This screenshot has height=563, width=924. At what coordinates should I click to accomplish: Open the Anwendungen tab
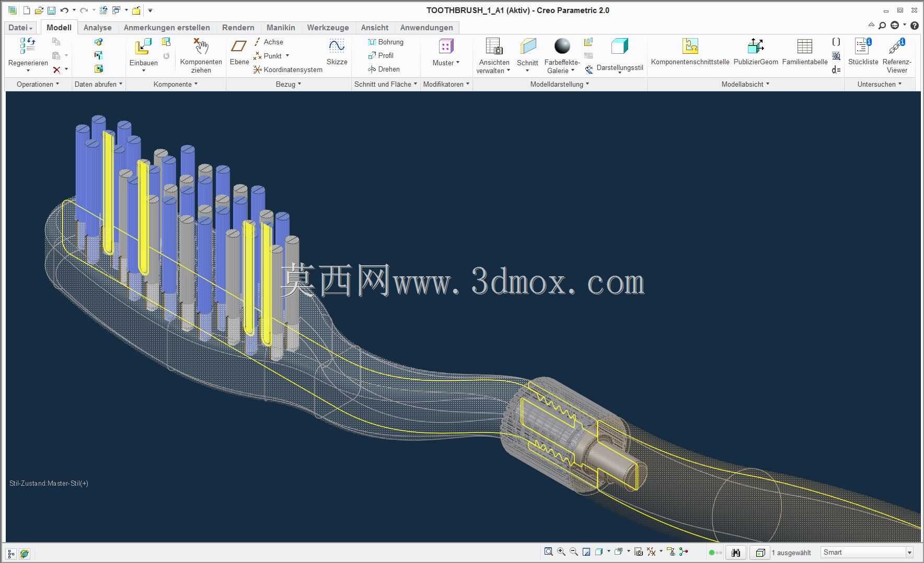point(426,28)
